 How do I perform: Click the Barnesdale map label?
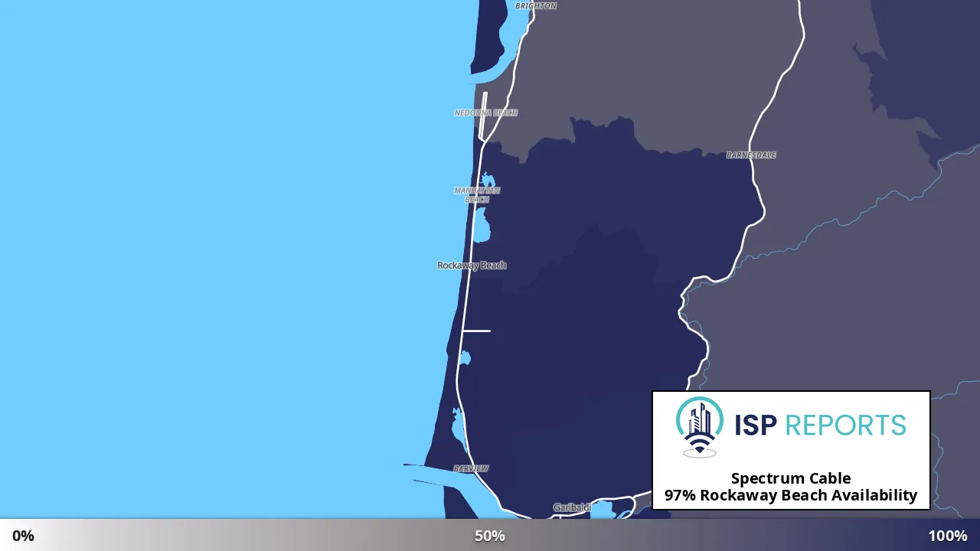(751, 155)
